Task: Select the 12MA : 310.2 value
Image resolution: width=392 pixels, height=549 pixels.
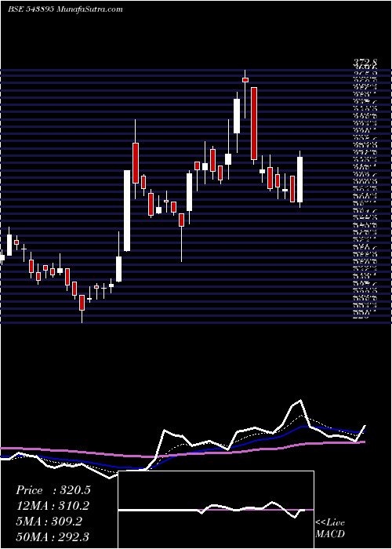Action: (53, 506)
